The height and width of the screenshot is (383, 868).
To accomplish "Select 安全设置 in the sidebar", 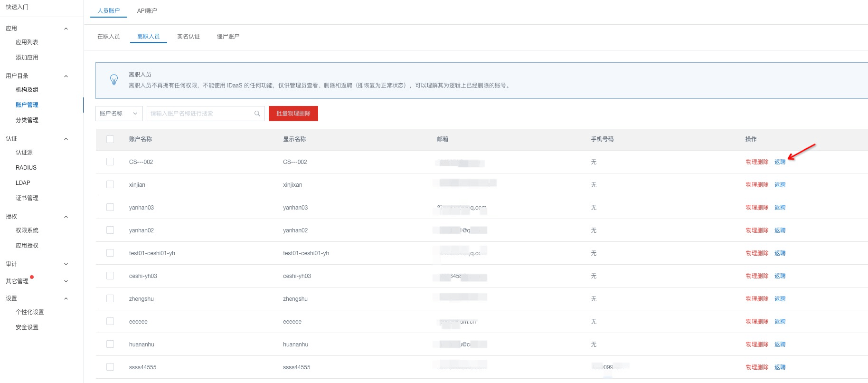I will [x=27, y=327].
